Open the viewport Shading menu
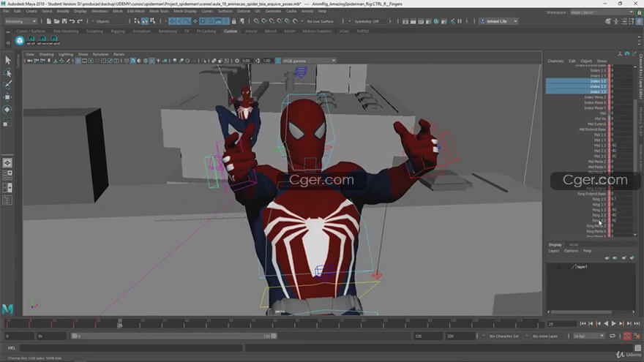The image size is (644, 362). (46, 54)
